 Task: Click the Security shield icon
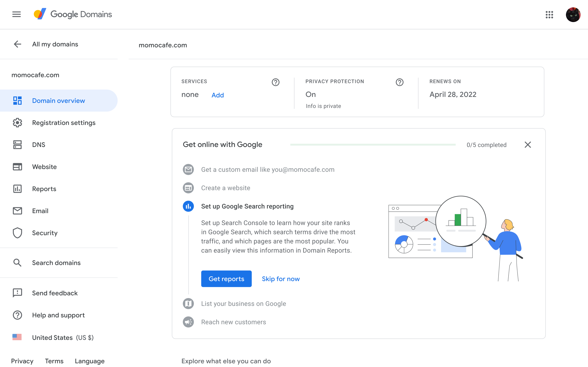click(x=18, y=233)
